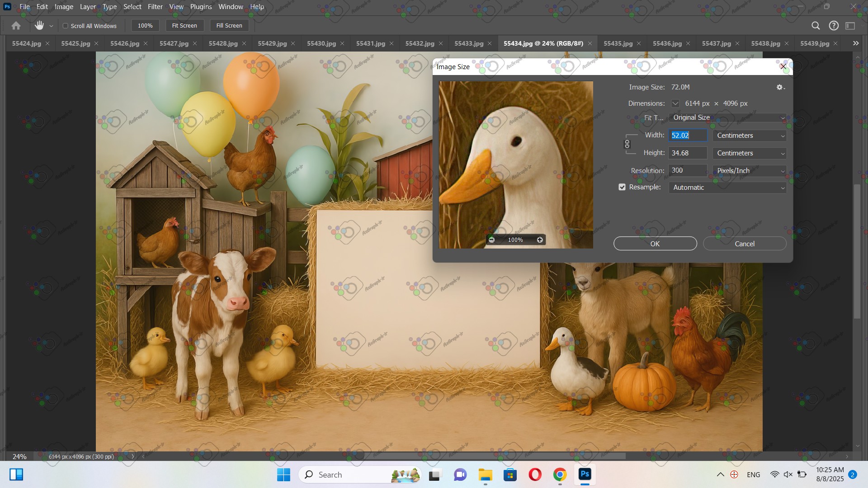Screen dimensions: 868x488
Task: Click the Search magnifier icon
Action: [816, 26]
